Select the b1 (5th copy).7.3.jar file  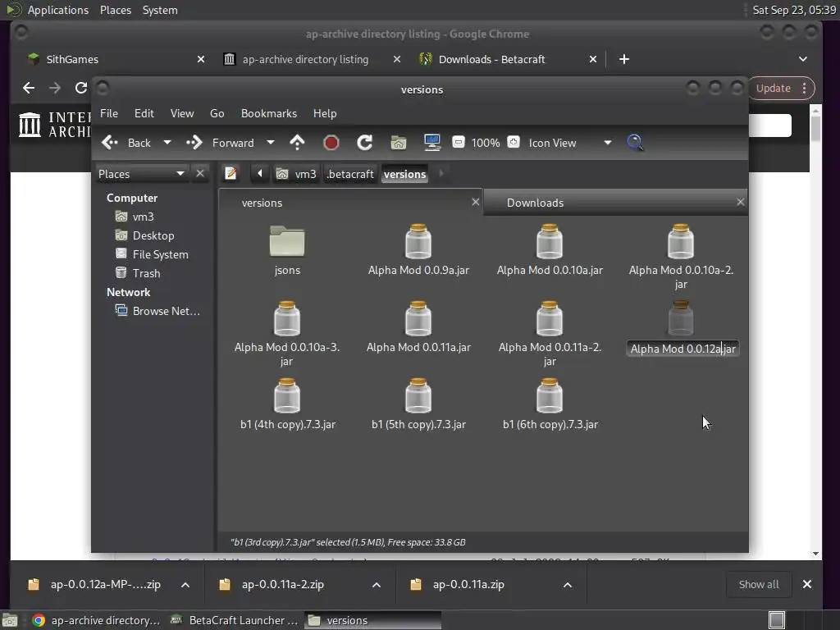coord(418,405)
